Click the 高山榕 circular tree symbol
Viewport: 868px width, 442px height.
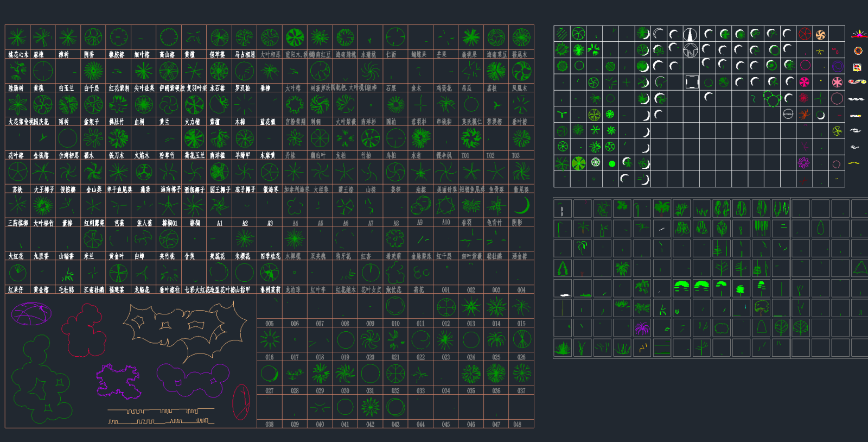coord(169,37)
